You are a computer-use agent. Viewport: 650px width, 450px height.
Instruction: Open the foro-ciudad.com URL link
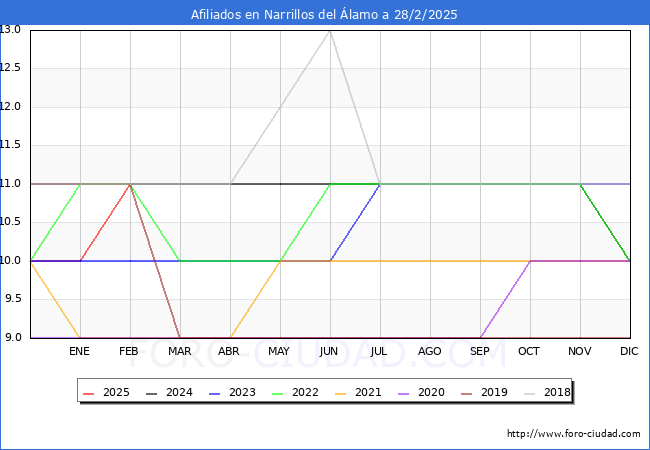(x=574, y=434)
